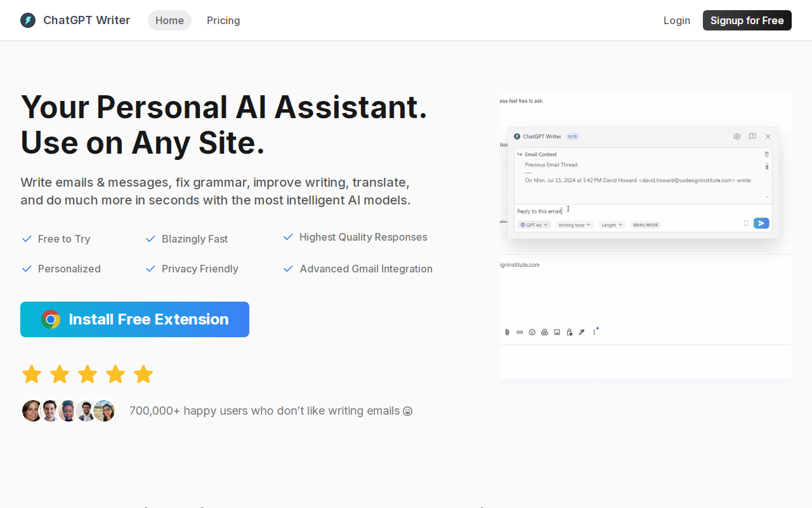The height and width of the screenshot is (508, 812).
Task: Click the checkmark beside Privacy Friendly
Action: click(150, 269)
